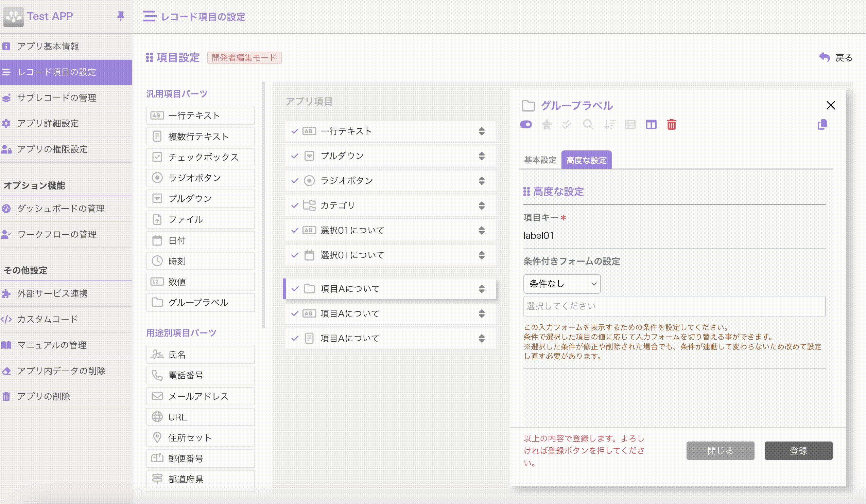Click the 登録 button

click(798, 450)
